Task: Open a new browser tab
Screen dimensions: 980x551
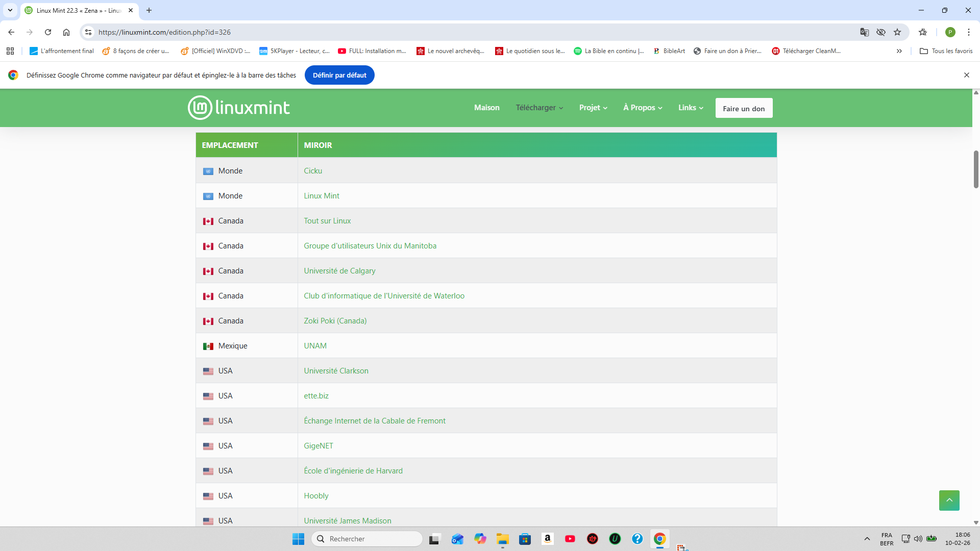Action: click(x=149, y=10)
